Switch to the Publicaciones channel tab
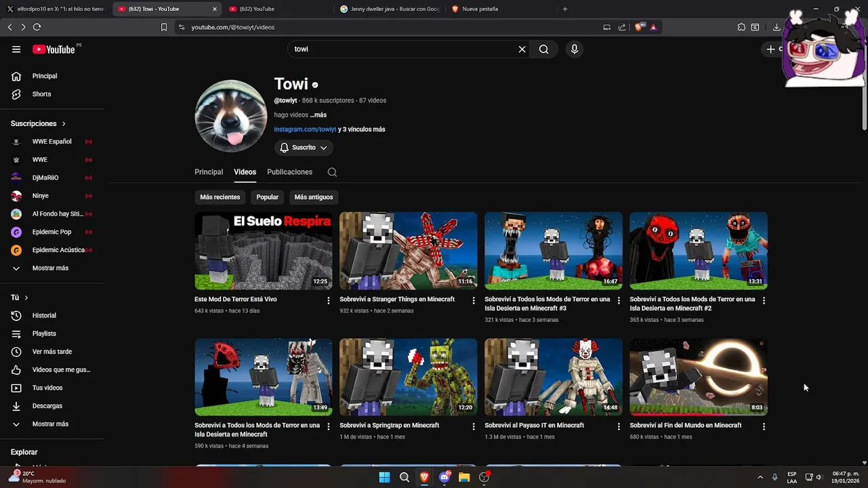The width and height of the screenshot is (868, 488). [289, 172]
